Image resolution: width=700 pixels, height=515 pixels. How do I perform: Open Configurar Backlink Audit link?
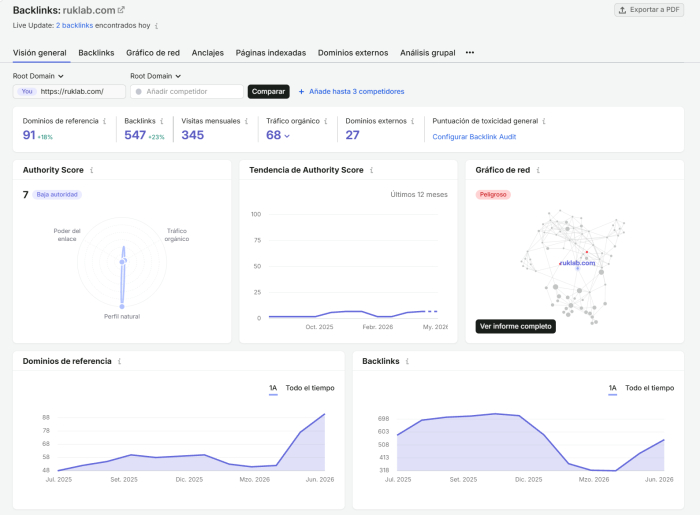(x=474, y=137)
